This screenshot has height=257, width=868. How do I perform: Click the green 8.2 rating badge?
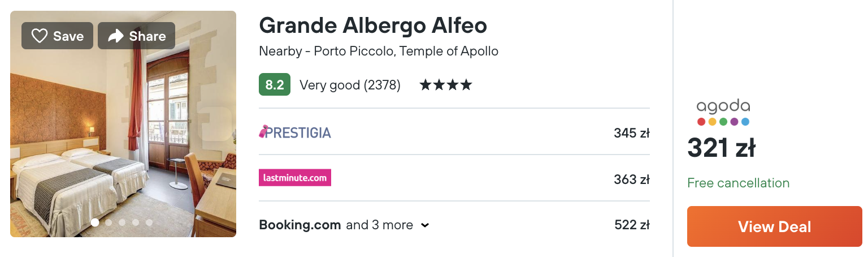[275, 85]
